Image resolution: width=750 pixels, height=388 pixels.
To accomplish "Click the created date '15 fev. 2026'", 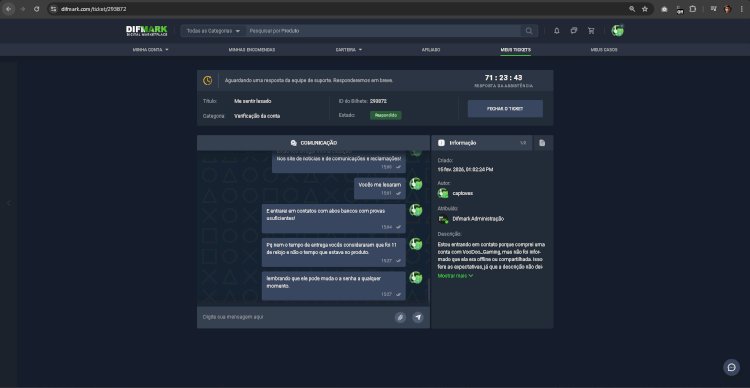I will pos(465,169).
